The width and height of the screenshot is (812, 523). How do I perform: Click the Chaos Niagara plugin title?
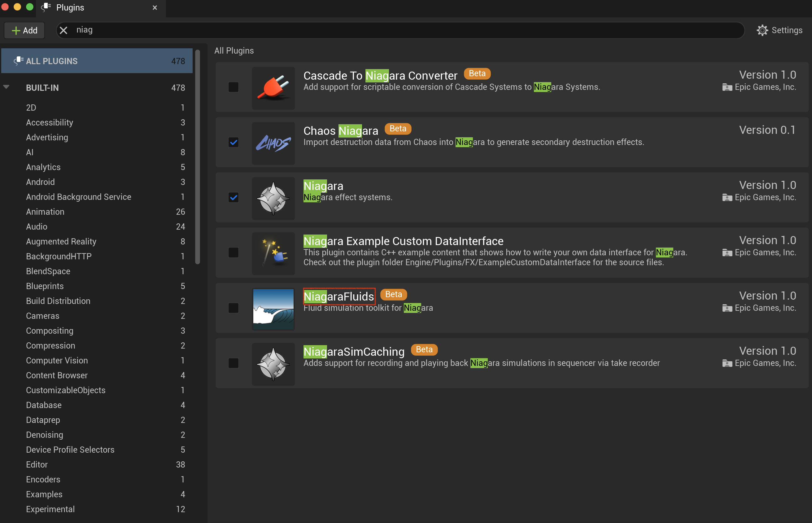click(341, 131)
